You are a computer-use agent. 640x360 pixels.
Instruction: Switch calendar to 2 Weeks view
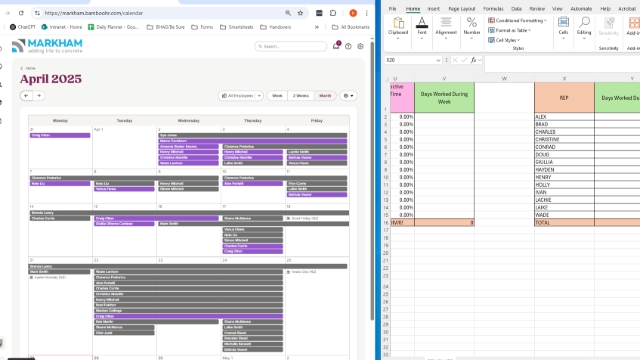pyautogui.click(x=301, y=96)
